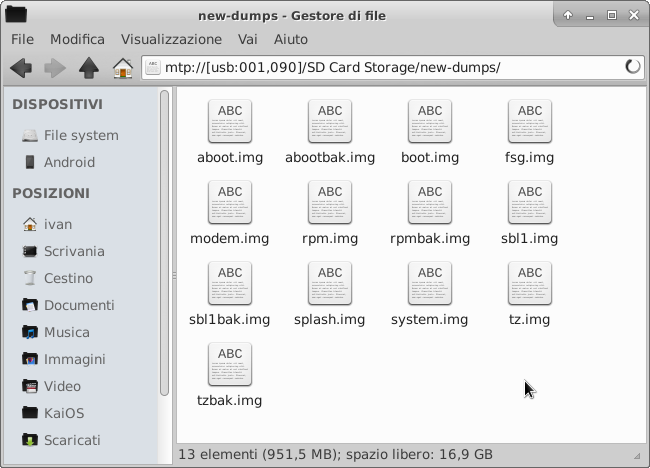Screen dimensions: 650x468
Task: Click the mtp location path field
Action: click(393, 67)
